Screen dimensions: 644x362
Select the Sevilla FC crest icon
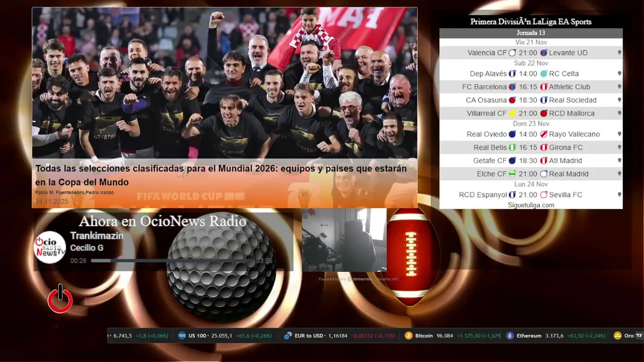click(544, 195)
